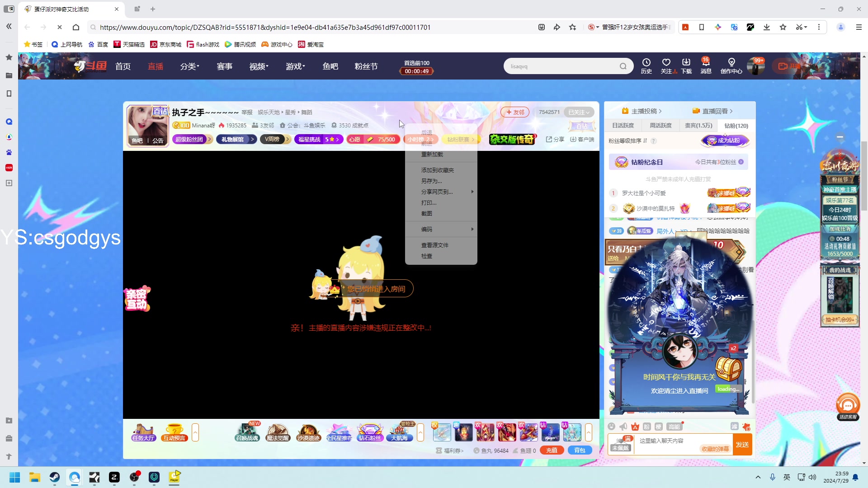Choose 另存为 in the context menu
868x488 pixels.
[x=441, y=181]
